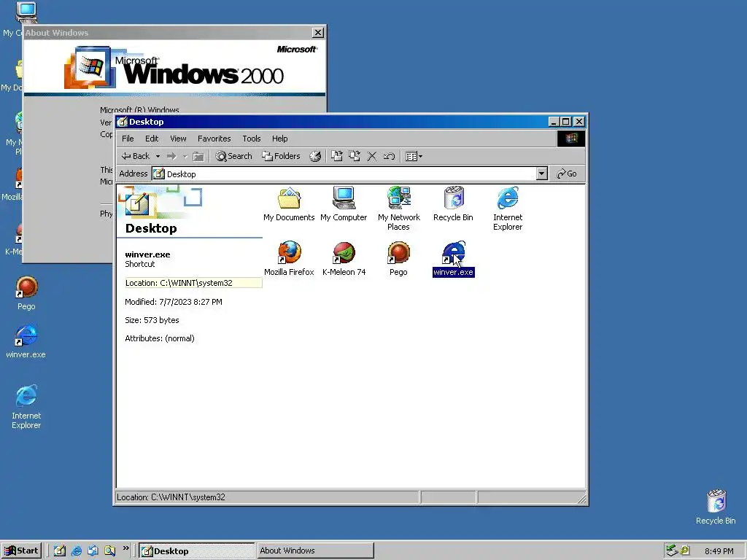Screen dimensions: 747x560
Task: Switch to Desktop taskbar button
Action: (x=197, y=551)
